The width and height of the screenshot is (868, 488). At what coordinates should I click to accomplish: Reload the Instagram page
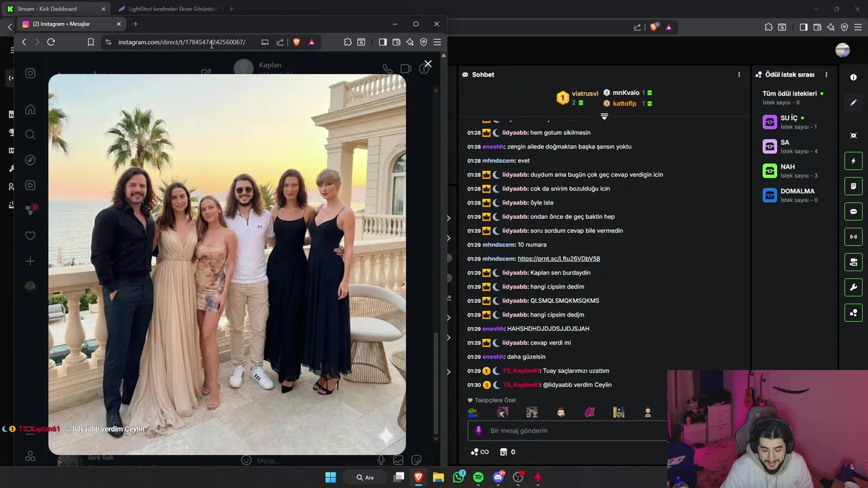(x=51, y=42)
